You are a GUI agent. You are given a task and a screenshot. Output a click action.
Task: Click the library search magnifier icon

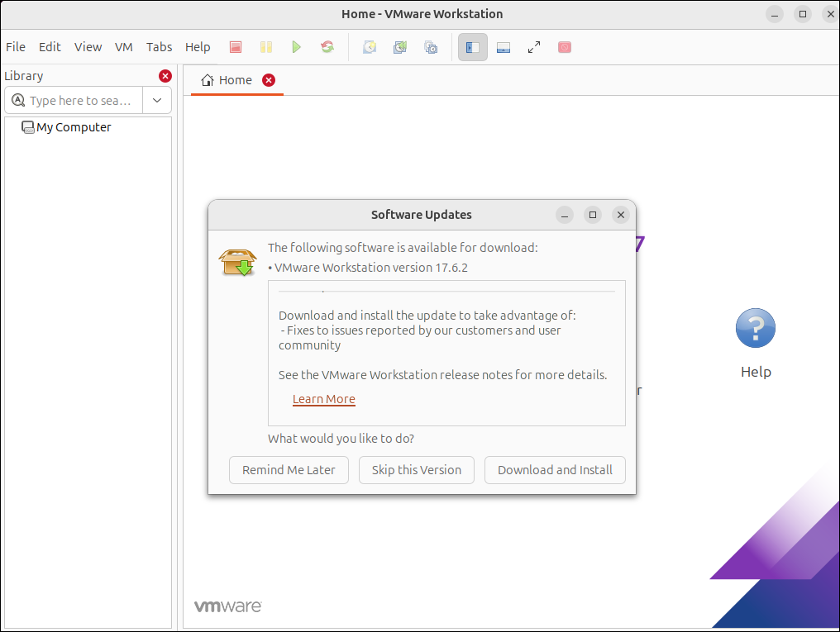point(18,100)
